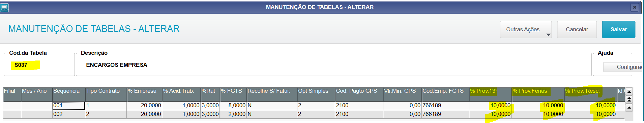Image resolution: width=644 pixels, height=123 pixels.
Task: Select the % FGTS value 8,0000
Action: tap(233, 106)
